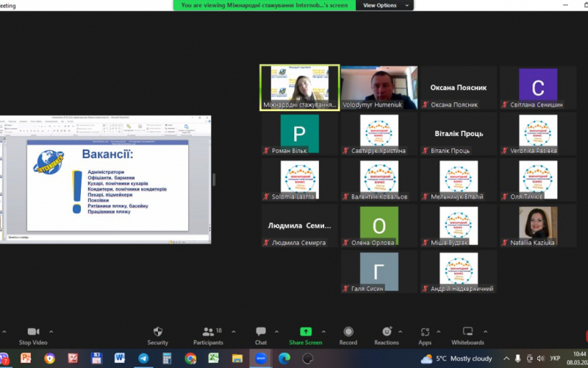Open the Chat panel
Screen dimensions: 588x368
[x=261, y=336]
